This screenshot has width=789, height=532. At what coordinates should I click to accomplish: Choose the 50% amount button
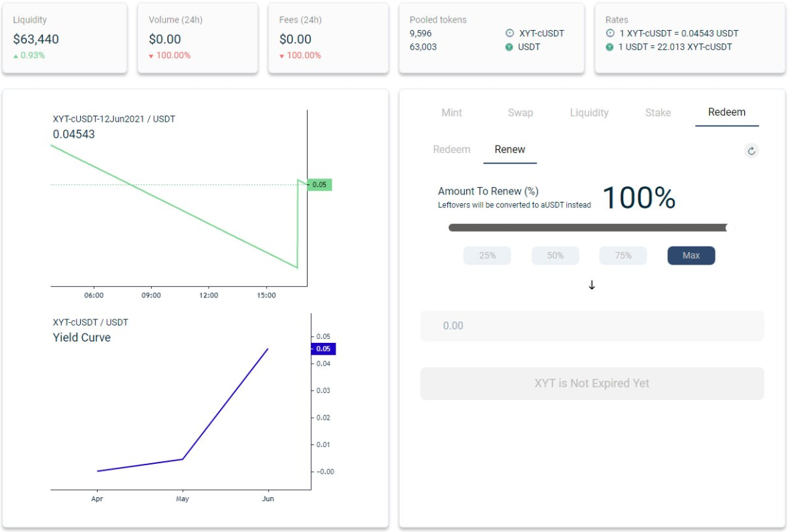pos(556,255)
